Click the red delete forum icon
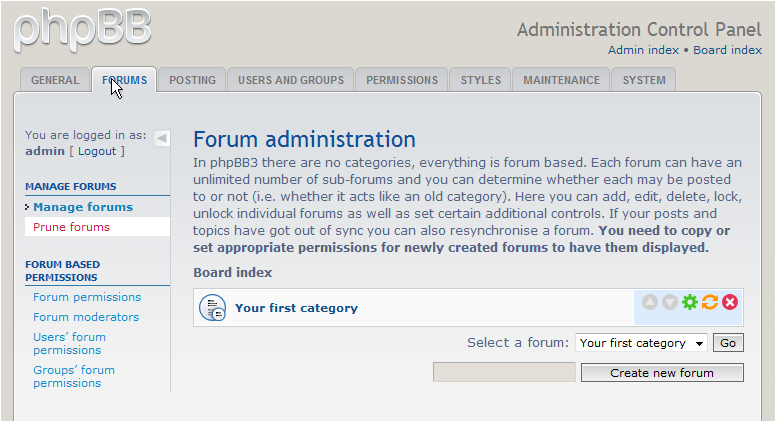This screenshot has height=422, width=776. [x=730, y=302]
